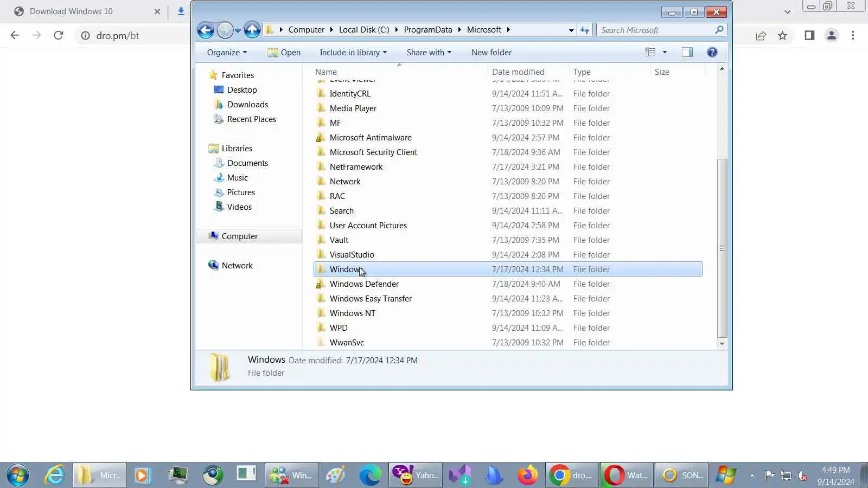Open Visual Studio Installer from taskbar
The height and width of the screenshot is (488, 868).
(x=460, y=476)
